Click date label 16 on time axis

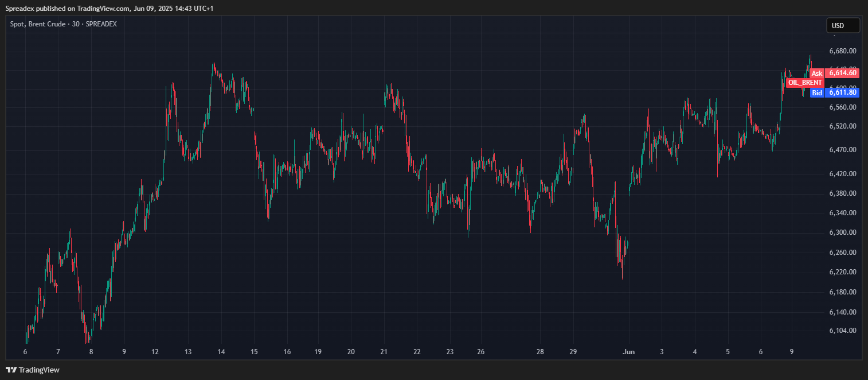[x=287, y=352]
